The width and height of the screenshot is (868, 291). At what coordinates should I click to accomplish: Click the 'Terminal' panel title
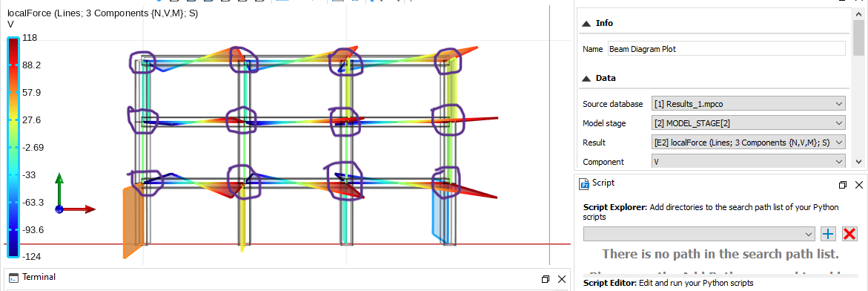click(x=39, y=277)
